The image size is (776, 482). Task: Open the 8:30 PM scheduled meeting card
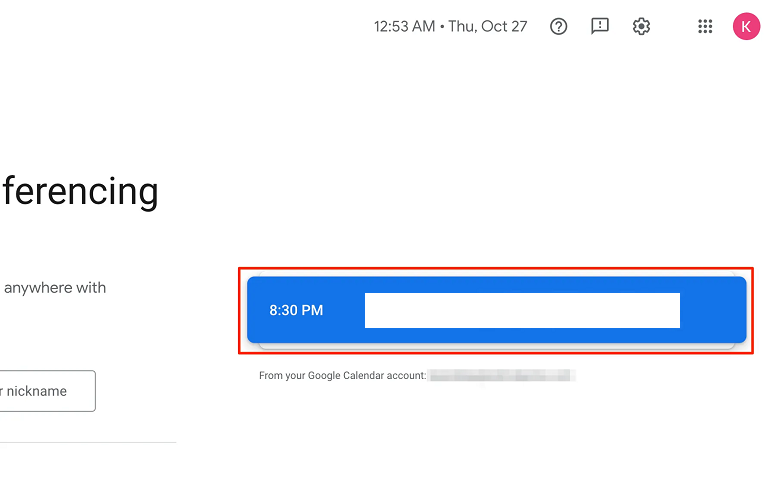pos(496,310)
